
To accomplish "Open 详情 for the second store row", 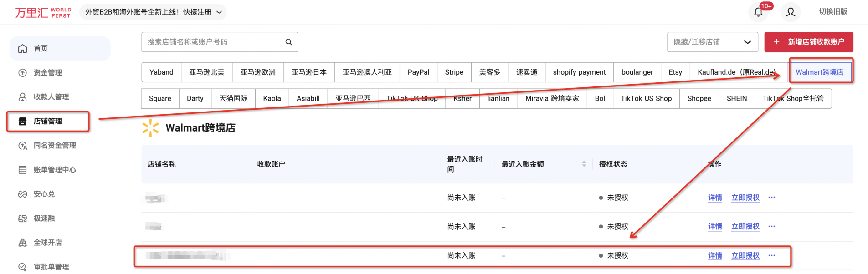I will tap(715, 227).
